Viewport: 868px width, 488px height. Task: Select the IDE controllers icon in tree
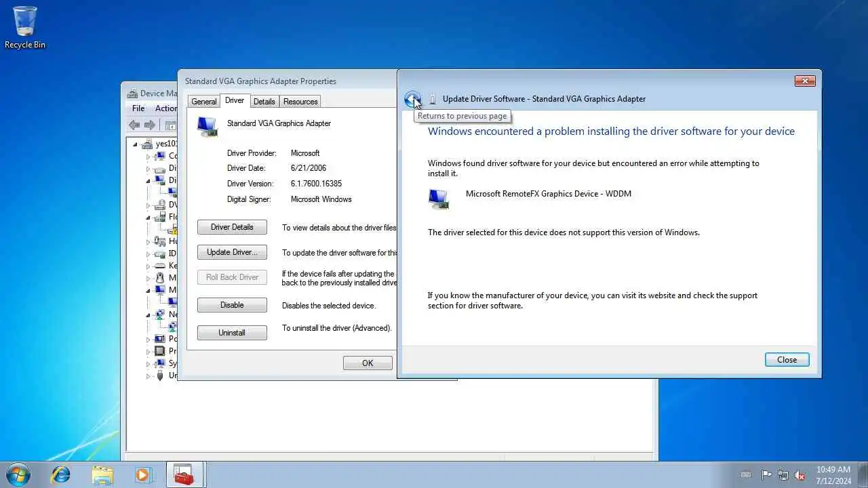[159, 253]
